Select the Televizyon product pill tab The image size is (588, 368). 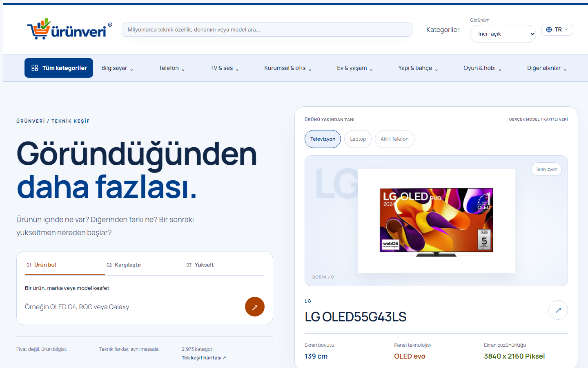click(x=323, y=139)
